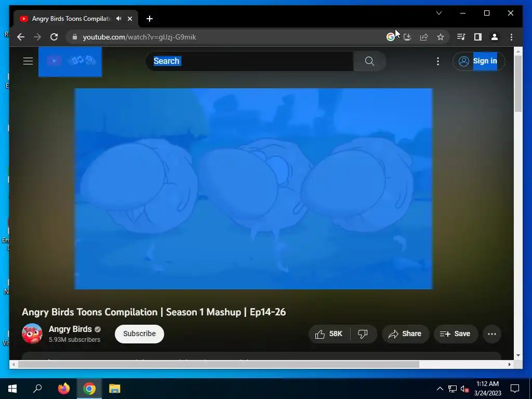Bookmark this tab with the star
This screenshot has width=532, height=399.
[441, 37]
